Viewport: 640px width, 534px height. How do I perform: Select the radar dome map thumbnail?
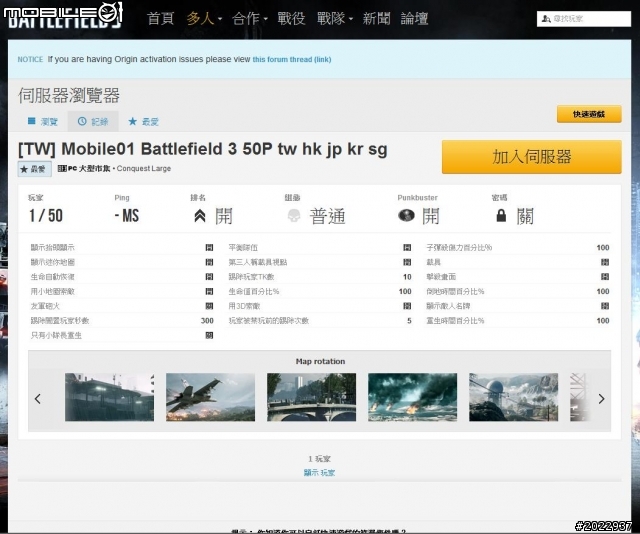click(x=513, y=397)
